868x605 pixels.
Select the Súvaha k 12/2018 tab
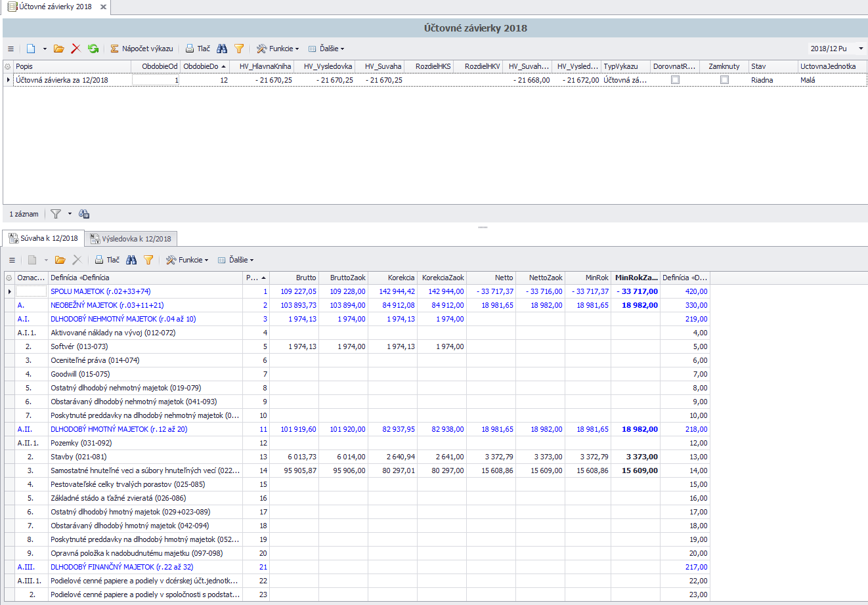[43, 238]
